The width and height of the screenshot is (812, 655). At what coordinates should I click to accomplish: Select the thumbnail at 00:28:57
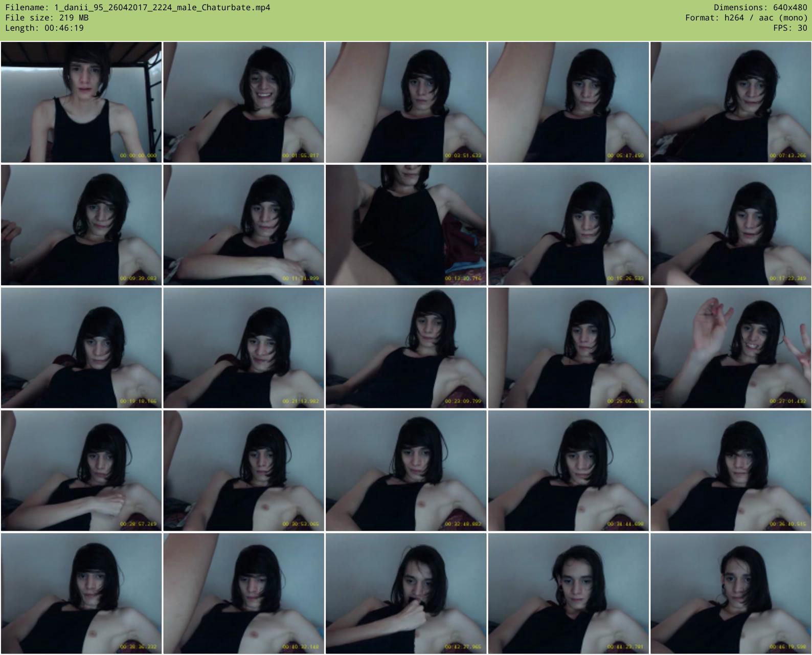pos(81,471)
